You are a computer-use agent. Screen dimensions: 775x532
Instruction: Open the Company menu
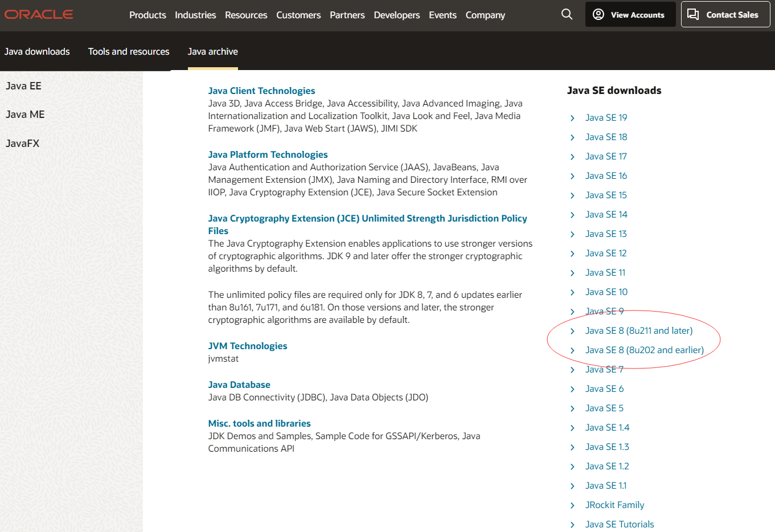click(485, 15)
